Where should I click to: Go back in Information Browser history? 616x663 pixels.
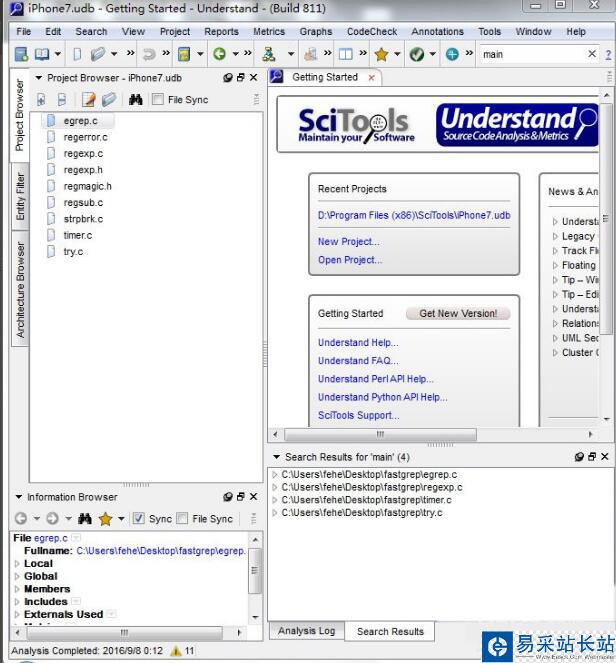click(x=21, y=518)
